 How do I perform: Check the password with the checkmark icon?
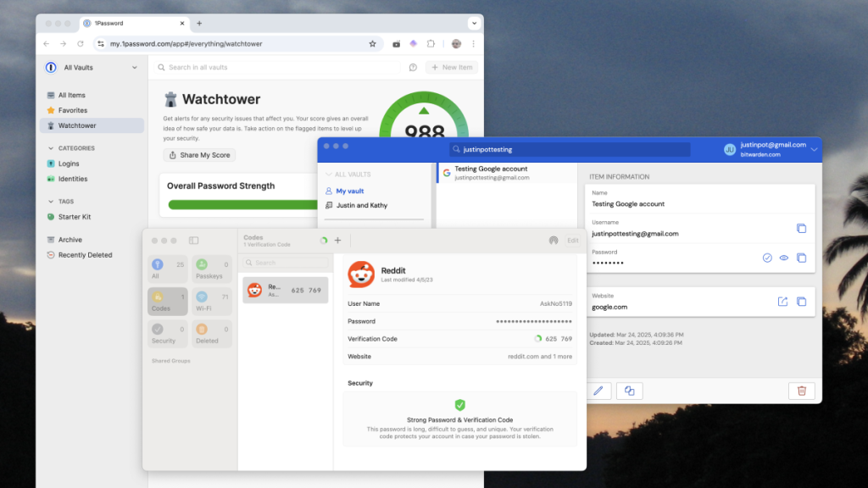pos(768,258)
